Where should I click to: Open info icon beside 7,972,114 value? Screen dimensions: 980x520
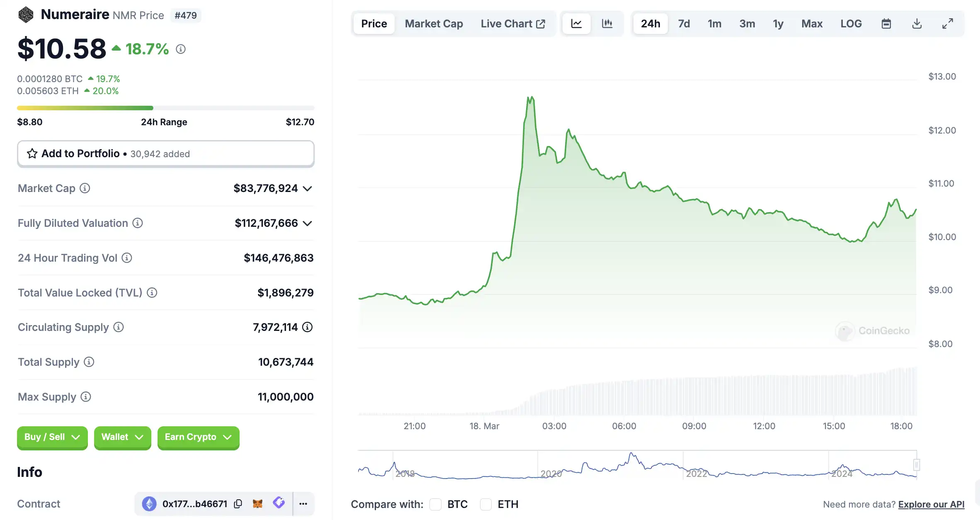click(307, 327)
